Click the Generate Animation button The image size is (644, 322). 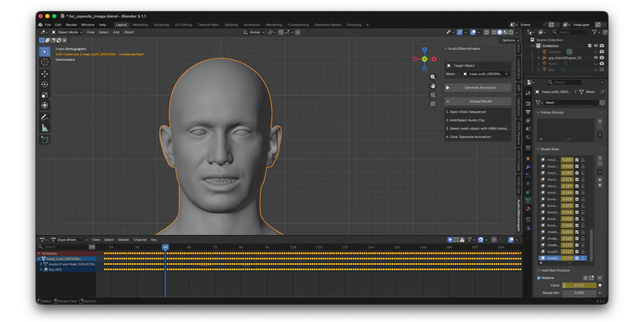tap(478, 87)
